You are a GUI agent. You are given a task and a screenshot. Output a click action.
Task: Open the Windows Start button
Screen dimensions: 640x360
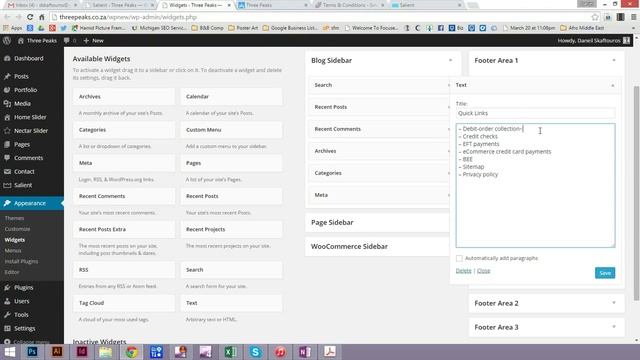click(9, 351)
